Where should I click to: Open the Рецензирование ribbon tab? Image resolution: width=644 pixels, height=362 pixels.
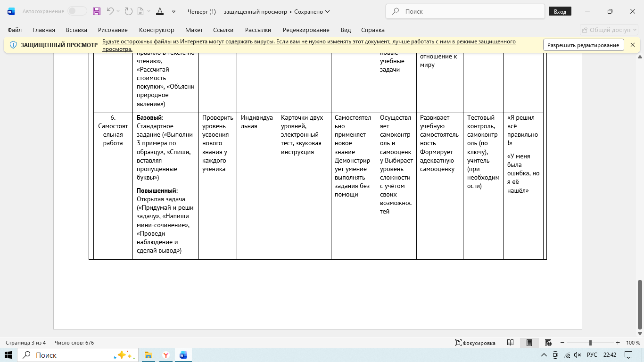[x=306, y=30]
